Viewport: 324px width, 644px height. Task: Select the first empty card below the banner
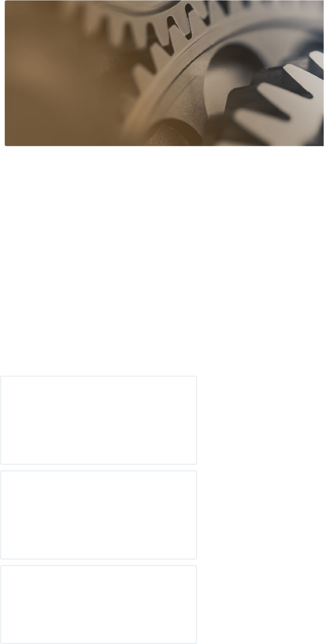coord(99,420)
